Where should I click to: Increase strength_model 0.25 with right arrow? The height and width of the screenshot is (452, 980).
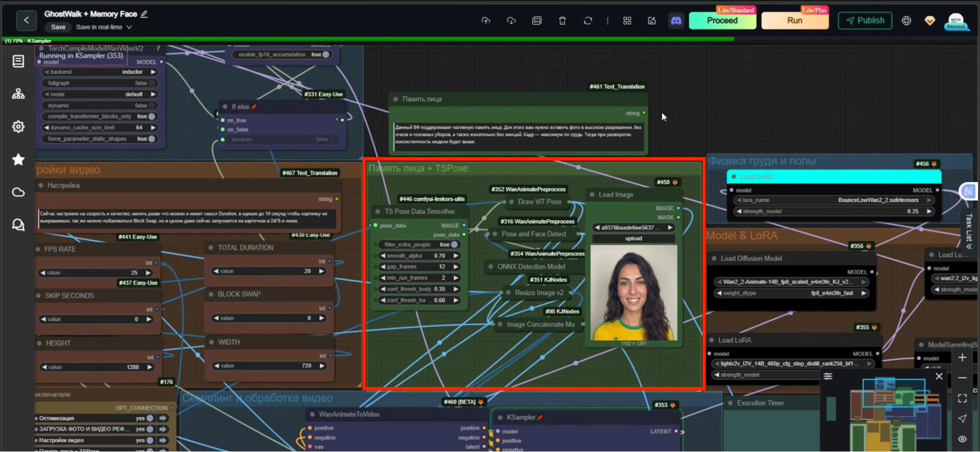(x=929, y=212)
